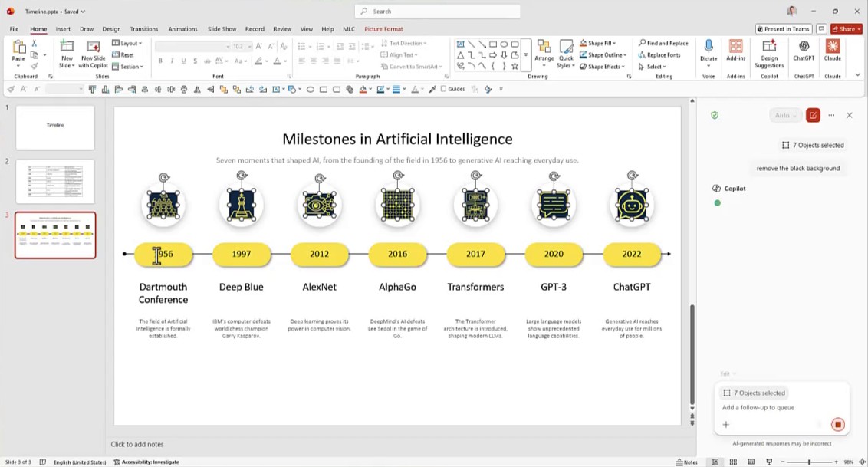Click the new chat icon in Copilot pane
Image resolution: width=868 pixels, height=467 pixels.
click(813, 115)
